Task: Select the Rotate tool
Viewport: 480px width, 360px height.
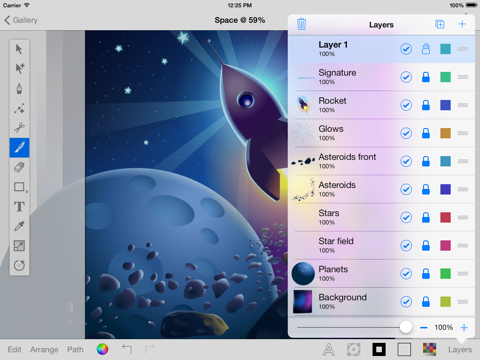Action: point(19,265)
